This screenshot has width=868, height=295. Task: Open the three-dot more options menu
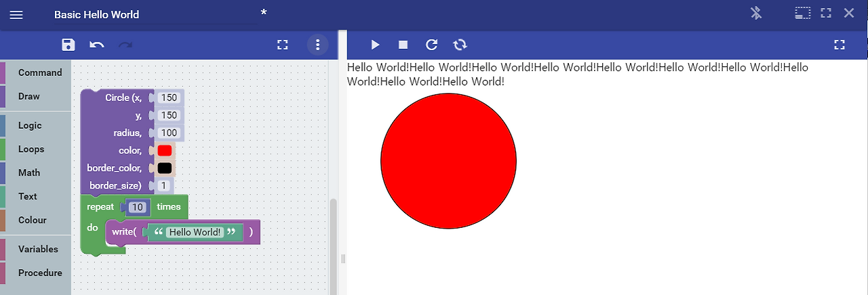pos(317,45)
